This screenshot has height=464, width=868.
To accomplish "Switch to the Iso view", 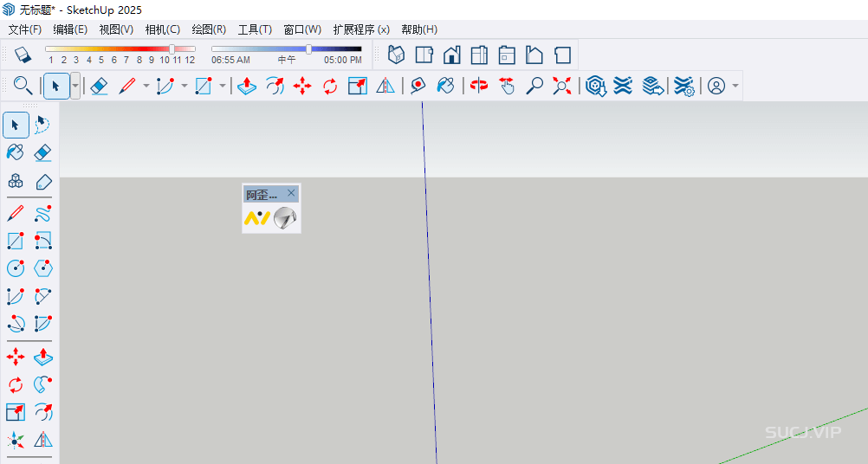I will (x=396, y=55).
